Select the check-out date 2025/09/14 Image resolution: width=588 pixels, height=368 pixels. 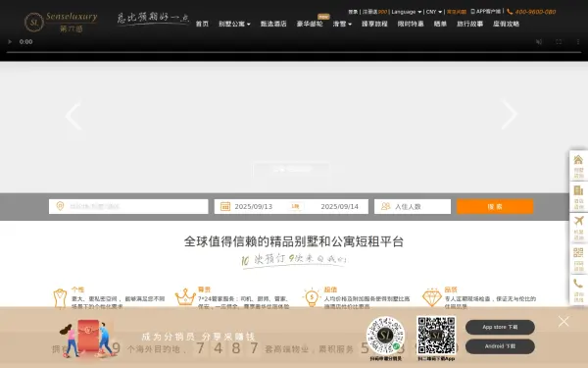339,206
